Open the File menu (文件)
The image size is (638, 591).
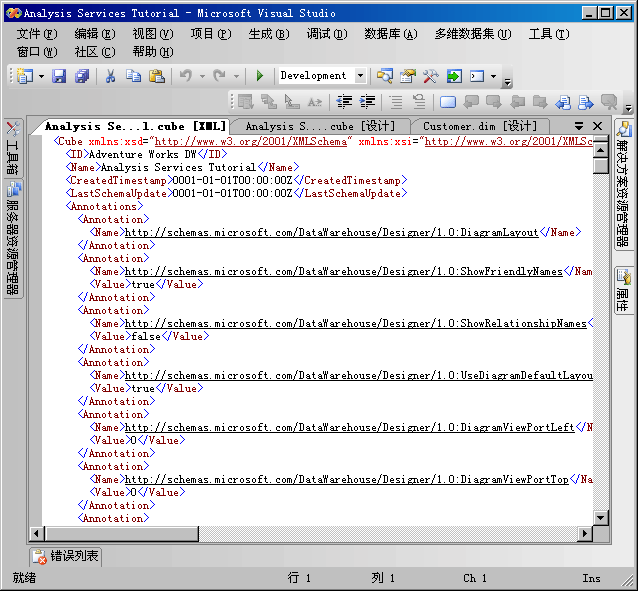point(37,34)
